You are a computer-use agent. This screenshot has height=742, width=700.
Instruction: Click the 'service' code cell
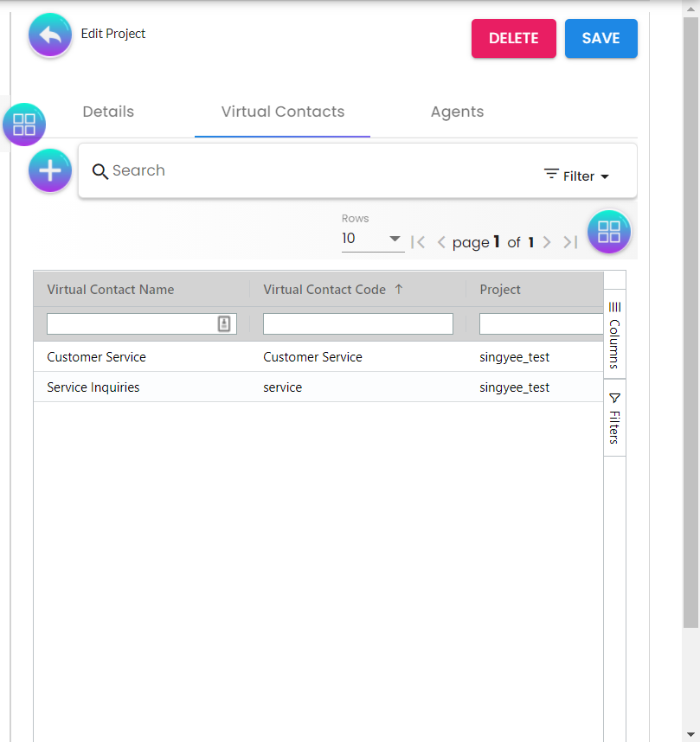[x=282, y=387]
